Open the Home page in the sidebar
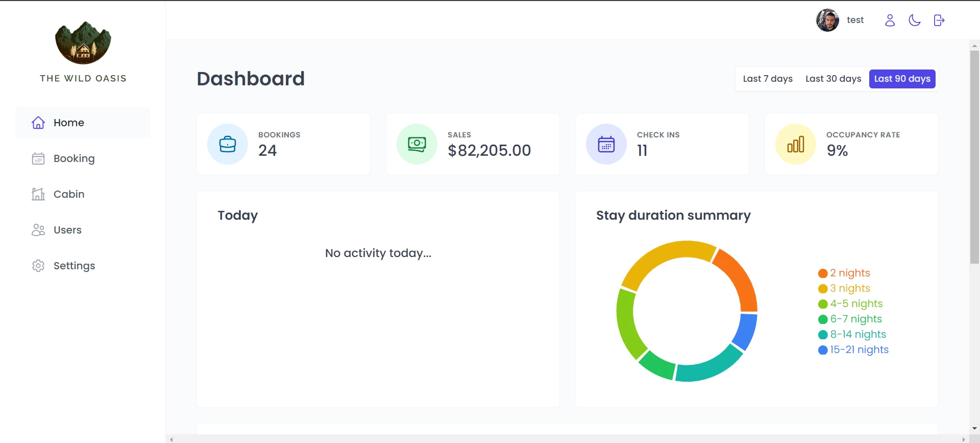This screenshot has height=443, width=980. [69, 123]
